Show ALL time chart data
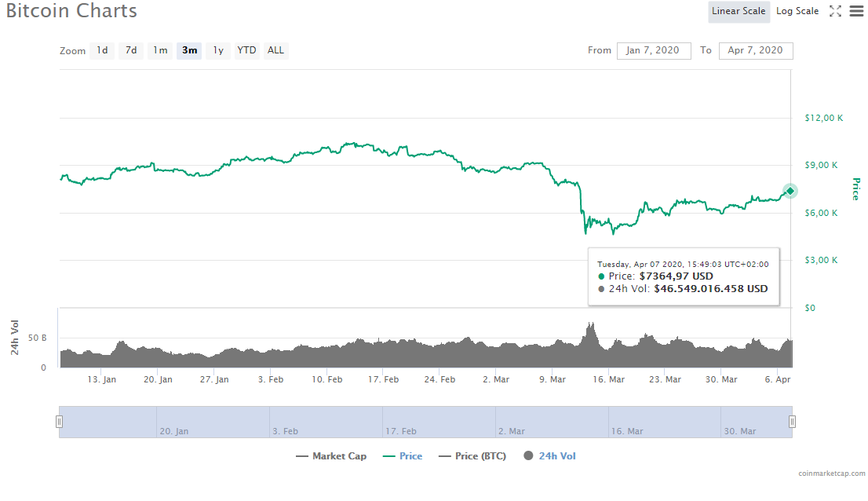Screen dimensions: 868x501 click(x=275, y=50)
